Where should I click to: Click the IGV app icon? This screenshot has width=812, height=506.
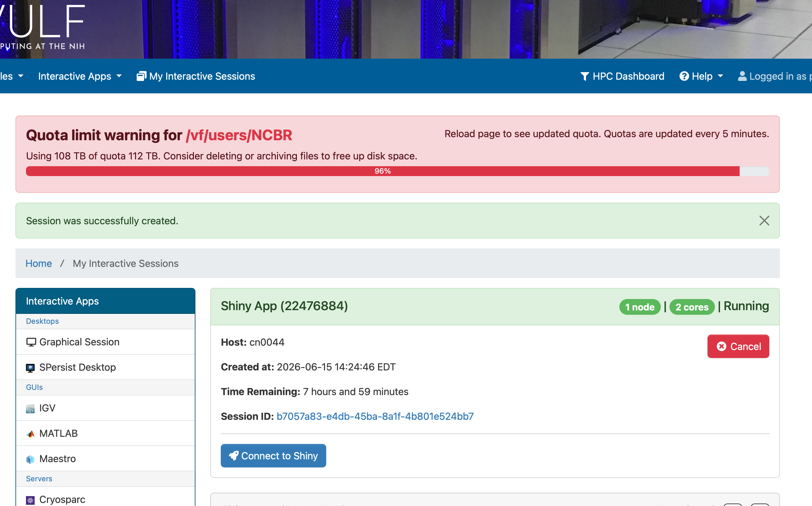(x=31, y=409)
